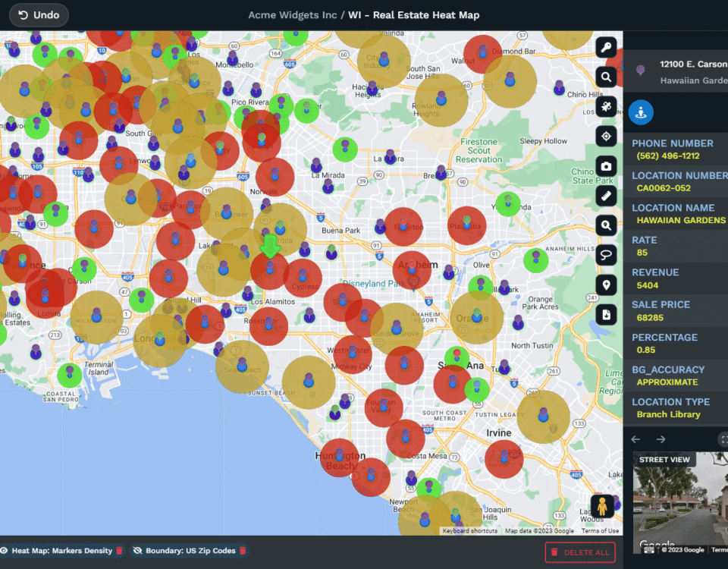
Task: Activate the lasso selection tool
Action: click(606, 255)
